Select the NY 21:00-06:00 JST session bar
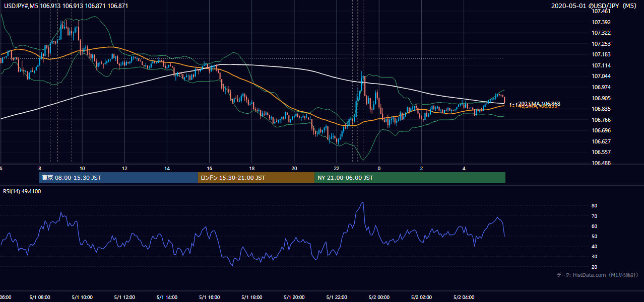The height and width of the screenshot is (302, 644). [x=410, y=178]
